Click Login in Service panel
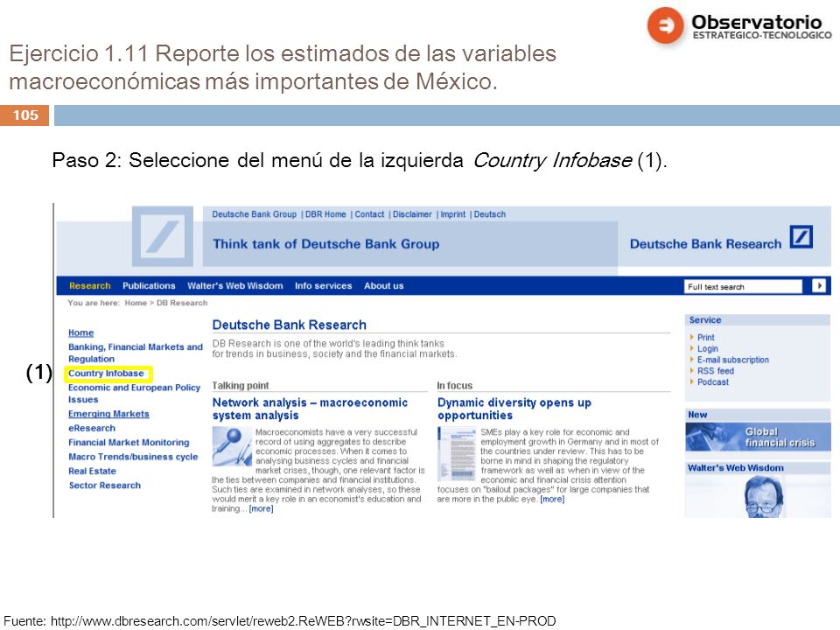 click(x=707, y=349)
